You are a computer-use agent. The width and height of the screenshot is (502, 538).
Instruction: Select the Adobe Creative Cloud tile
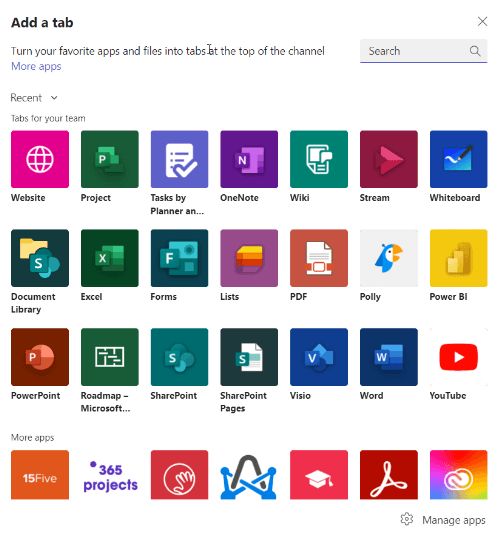tap(458, 475)
